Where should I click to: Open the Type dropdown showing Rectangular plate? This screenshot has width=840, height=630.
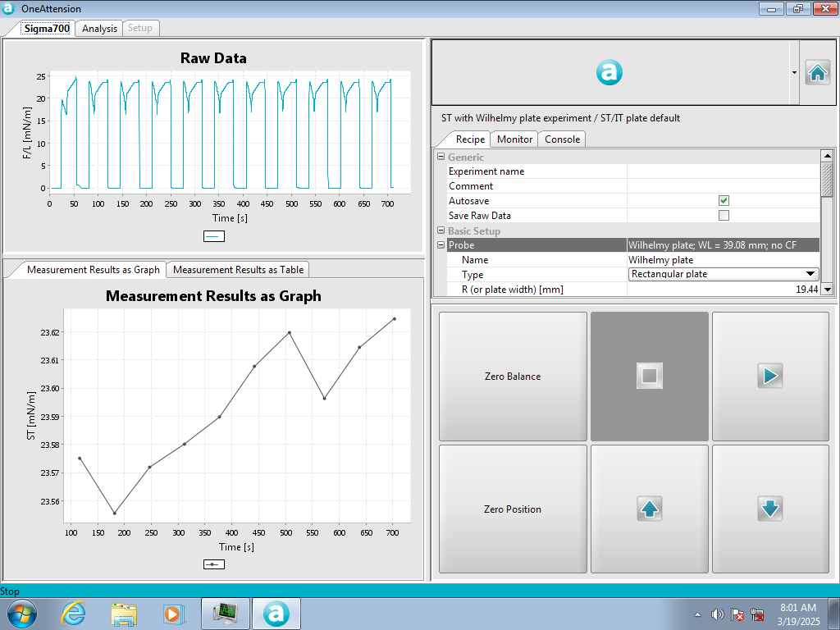[724, 274]
